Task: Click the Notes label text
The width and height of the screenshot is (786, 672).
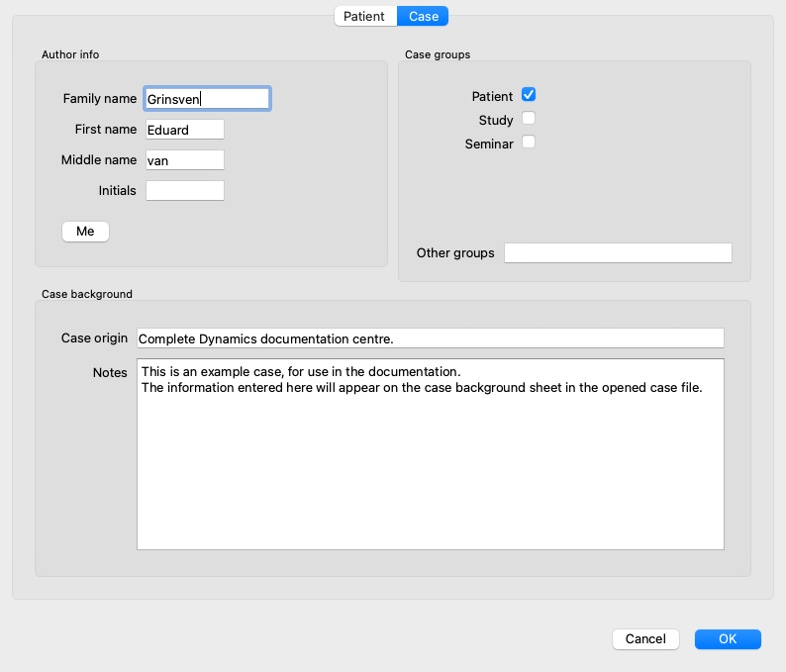Action: (x=110, y=372)
